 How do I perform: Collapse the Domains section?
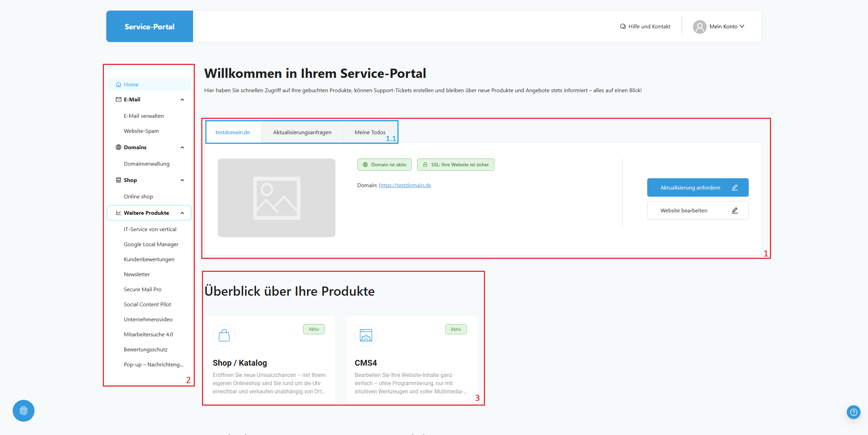[x=182, y=147]
